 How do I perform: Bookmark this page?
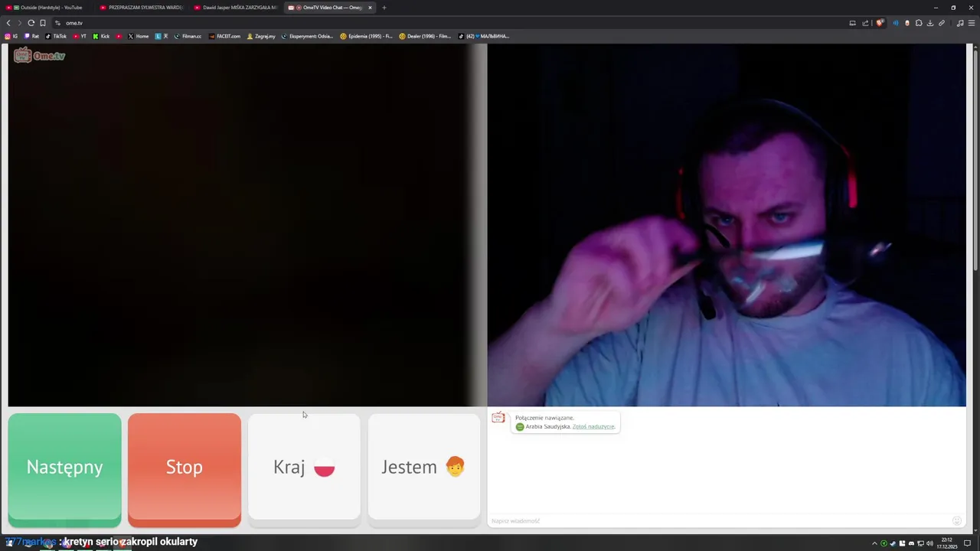coord(43,23)
